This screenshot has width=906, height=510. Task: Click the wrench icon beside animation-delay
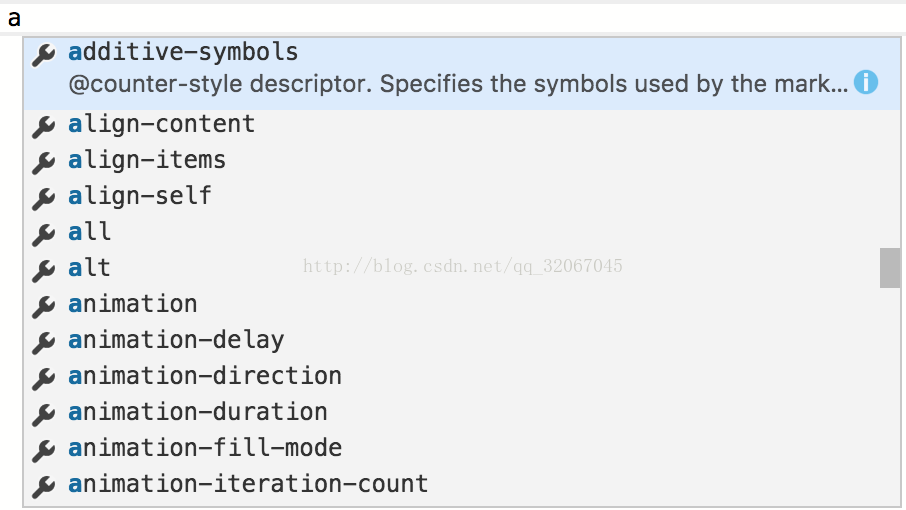(43, 342)
